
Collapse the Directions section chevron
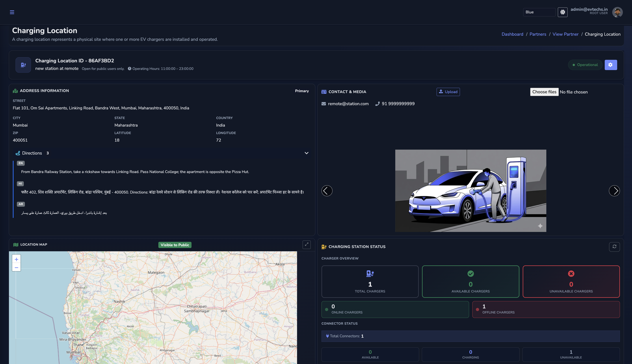click(x=306, y=153)
